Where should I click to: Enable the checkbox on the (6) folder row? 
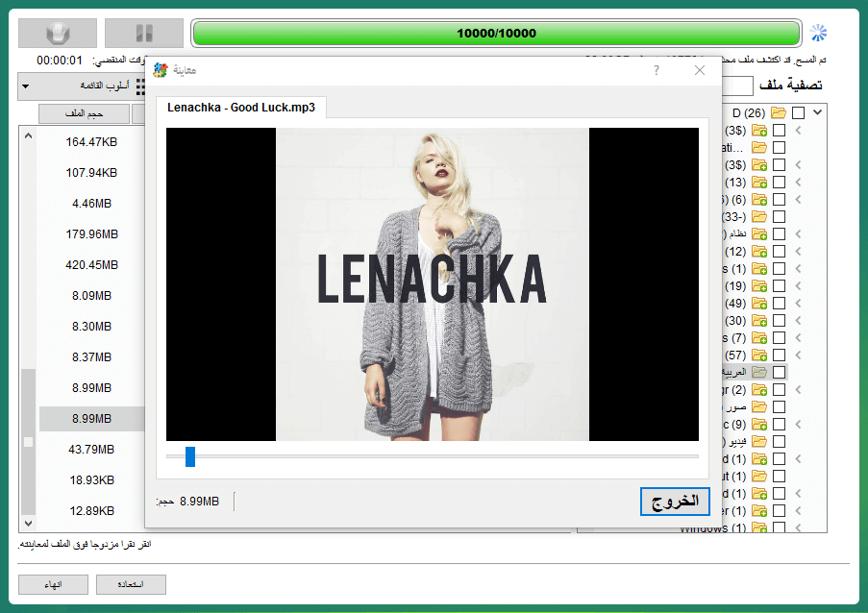pos(779,199)
